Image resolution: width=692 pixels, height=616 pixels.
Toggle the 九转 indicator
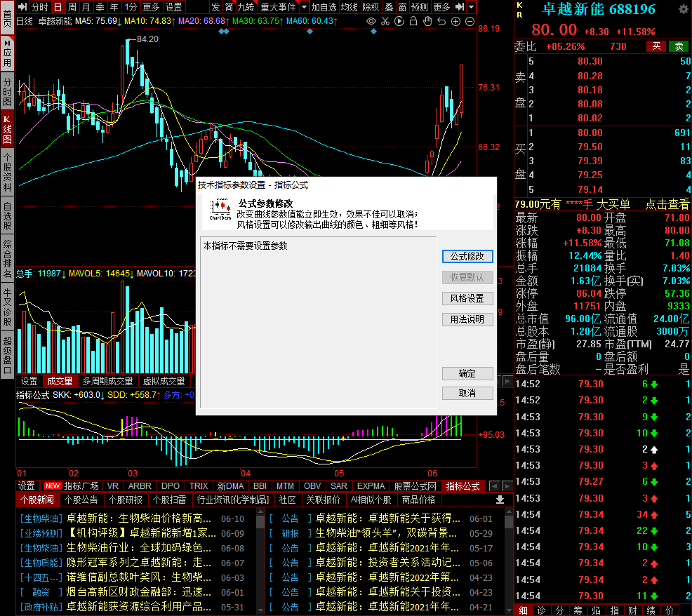click(x=246, y=6)
